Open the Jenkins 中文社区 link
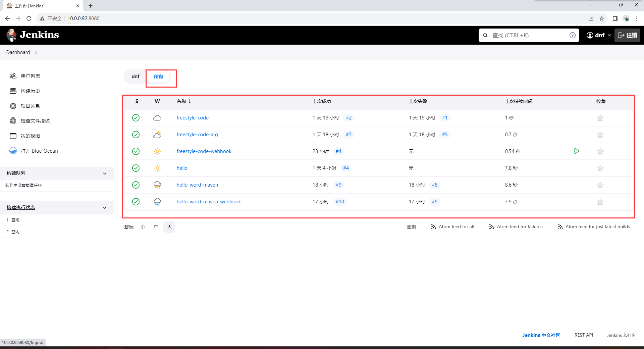This screenshot has width=644, height=349. click(541, 335)
